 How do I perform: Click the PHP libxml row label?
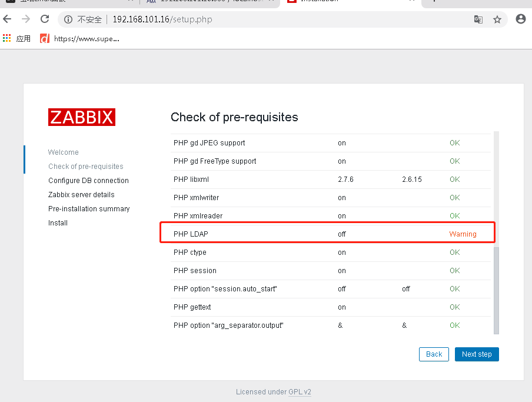[191, 180]
